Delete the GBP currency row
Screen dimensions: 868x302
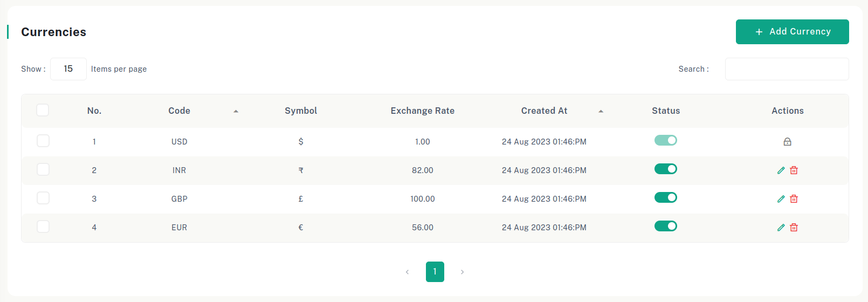click(x=794, y=199)
